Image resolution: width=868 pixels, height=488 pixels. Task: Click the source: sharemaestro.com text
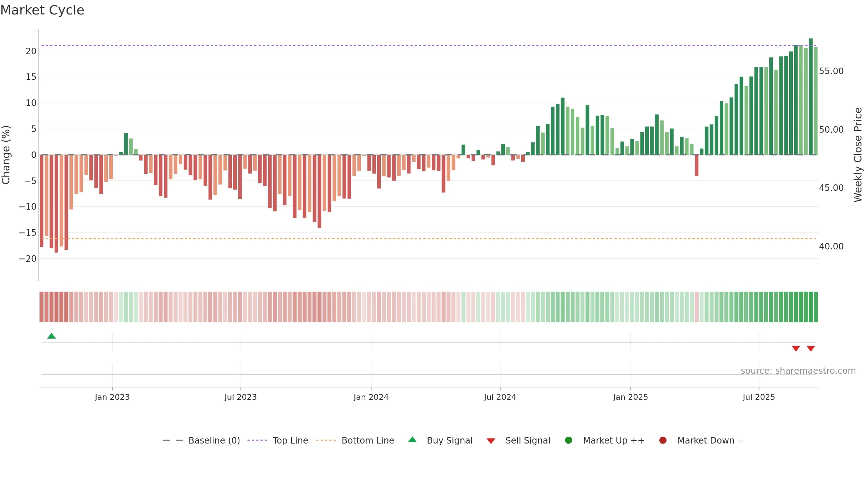798,371
